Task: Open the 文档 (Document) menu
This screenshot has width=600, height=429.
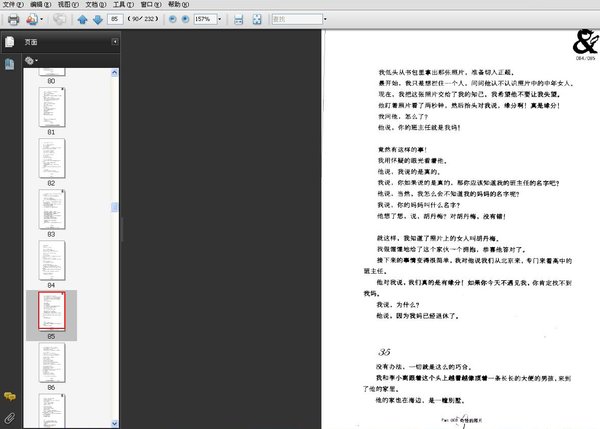Action: point(96,4)
